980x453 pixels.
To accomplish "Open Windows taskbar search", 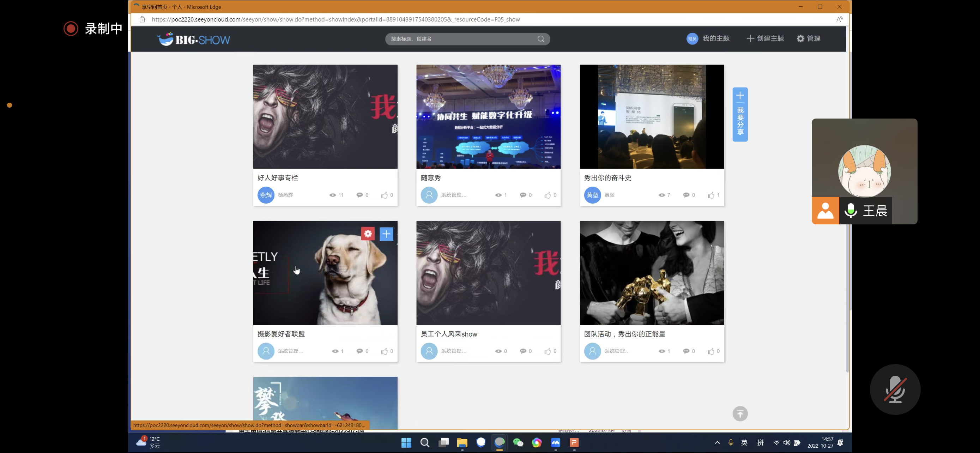I will tap(425, 443).
